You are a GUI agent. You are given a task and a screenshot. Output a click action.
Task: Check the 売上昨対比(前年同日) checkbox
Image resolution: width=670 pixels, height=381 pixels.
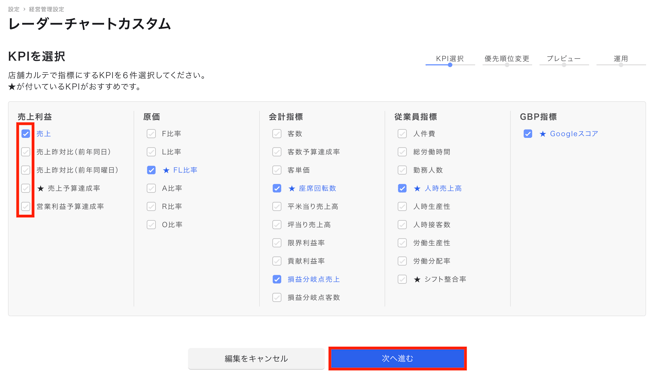(x=26, y=152)
